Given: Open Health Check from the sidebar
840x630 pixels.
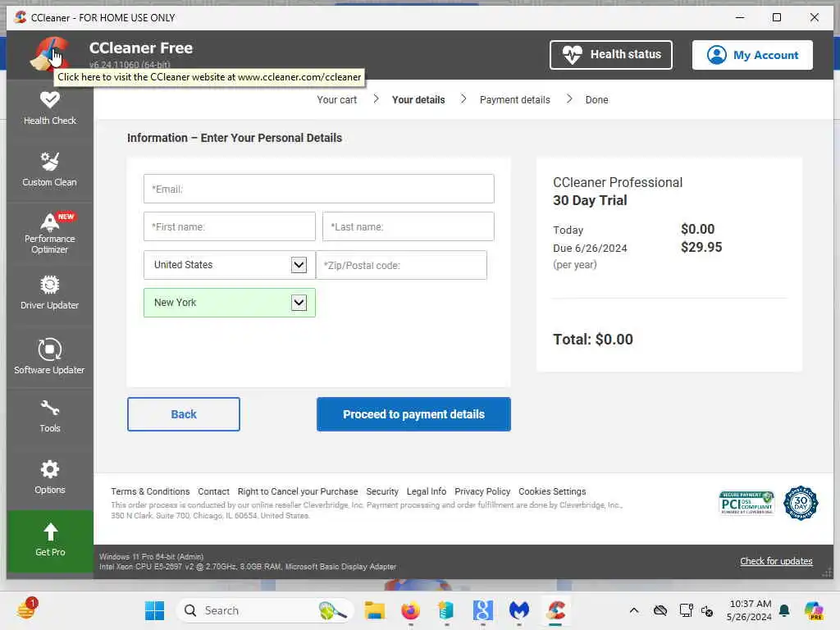Looking at the screenshot, I should (50, 109).
